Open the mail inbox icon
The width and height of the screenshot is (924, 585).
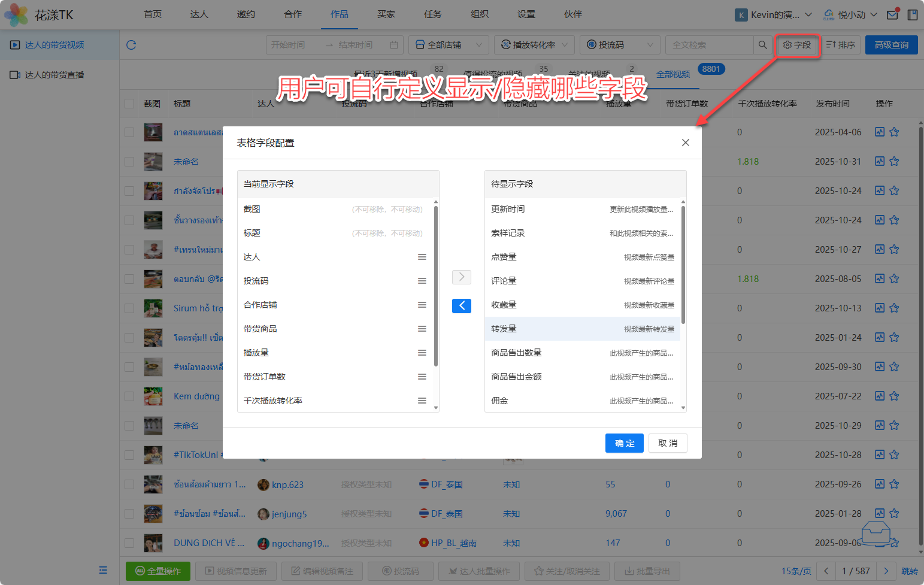tap(892, 15)
